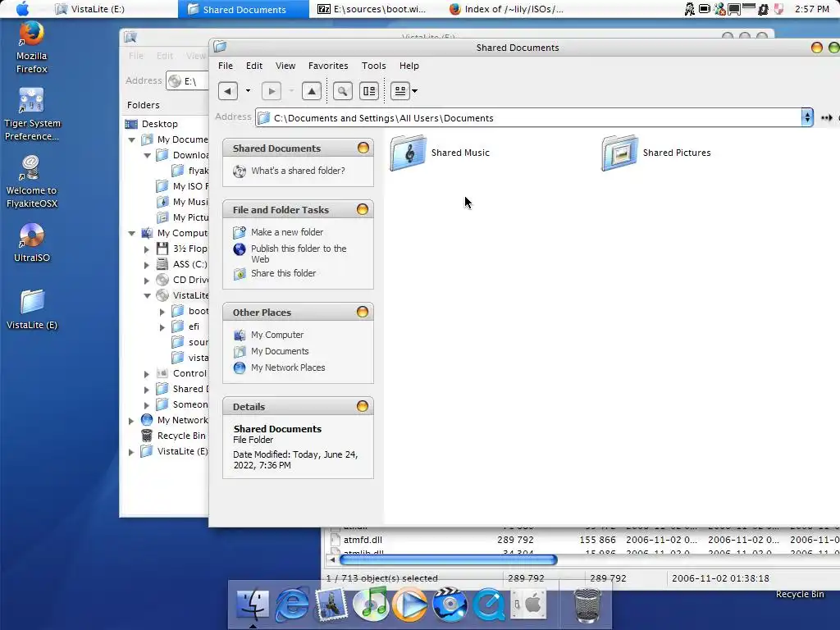Open My Network Places link
Screen dimensions: 840x630
(288, 367)
